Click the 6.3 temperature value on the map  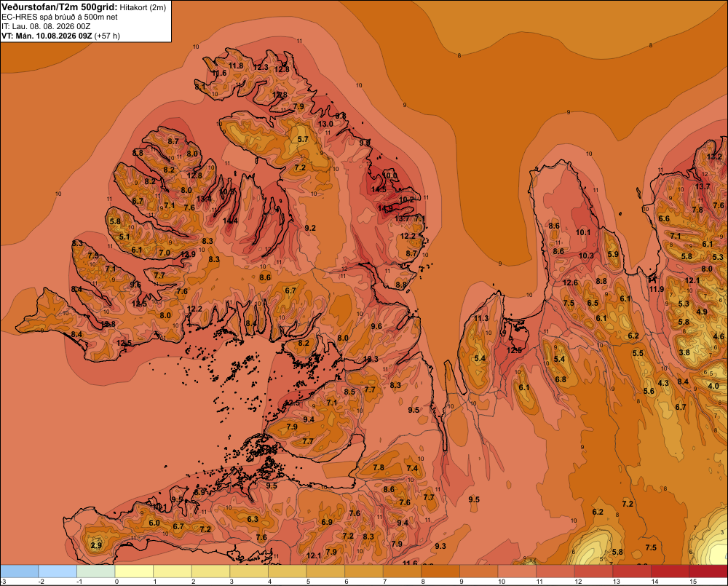253,519
